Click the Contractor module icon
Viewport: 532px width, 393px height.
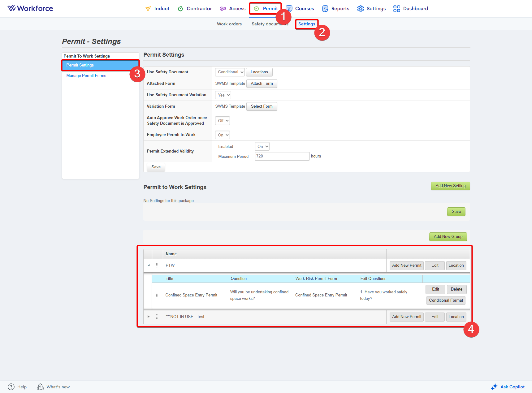(x=180, y=9)
